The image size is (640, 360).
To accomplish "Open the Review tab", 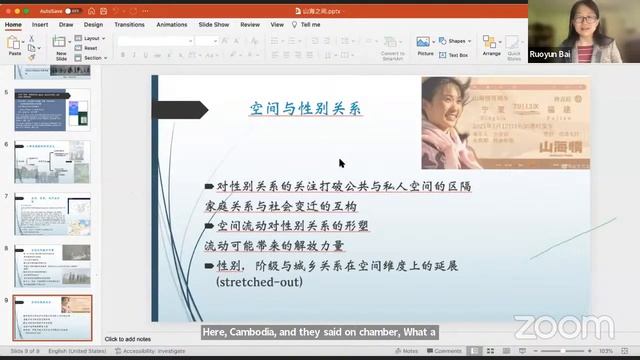I will point(250,25).
